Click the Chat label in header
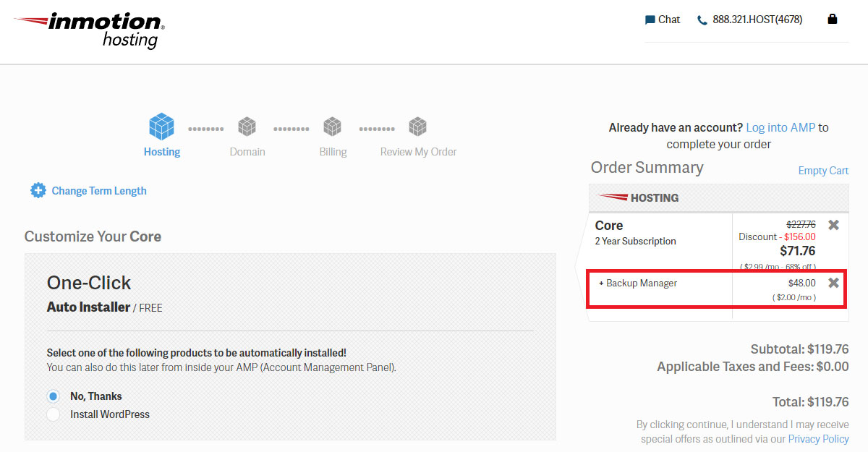The image size is (868, 452). click(x=669, y=20)
